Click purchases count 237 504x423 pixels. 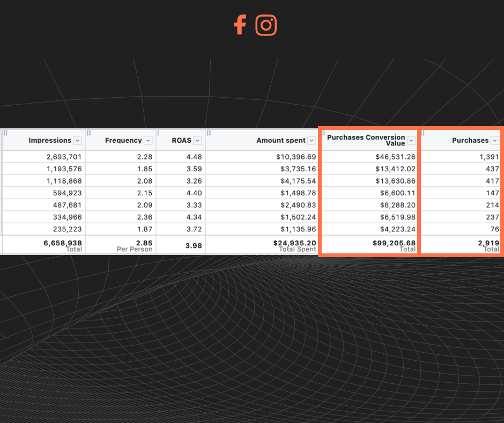[x=492, y=217]
